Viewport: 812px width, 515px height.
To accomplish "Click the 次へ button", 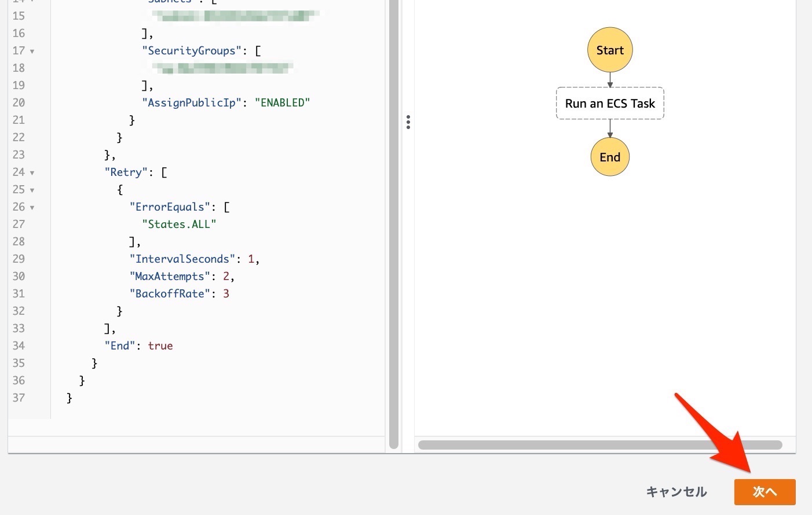I will coord(765,492).
